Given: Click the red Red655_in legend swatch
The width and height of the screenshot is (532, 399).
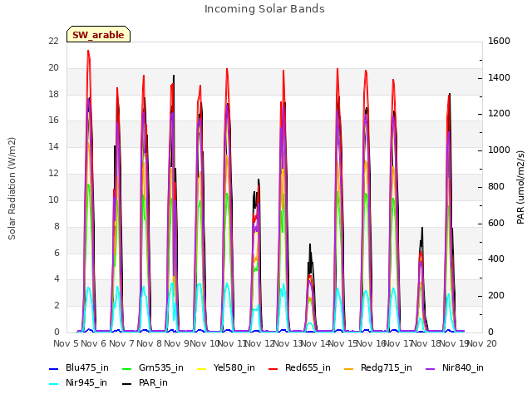Looking at the screenshot, I should point(273,369).
